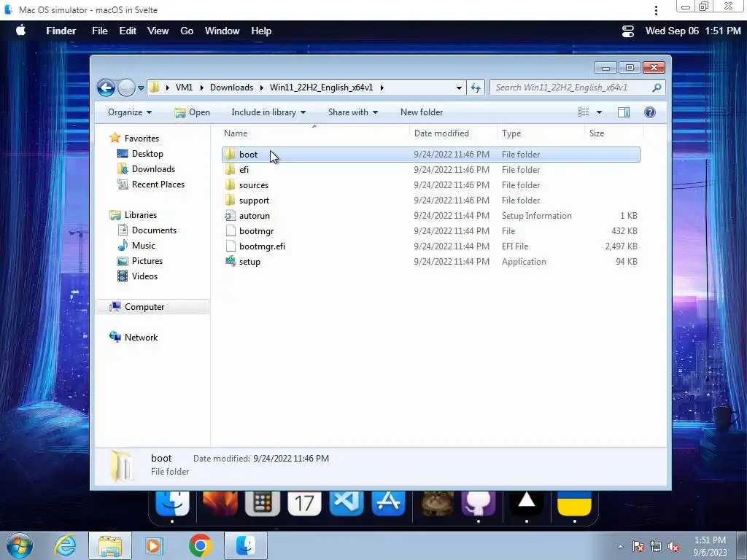This screenshot has height=560, width=747.
Task: Select VM1 in the address breadcrumb
Action: pyautogui.click(x=184, y=87)
